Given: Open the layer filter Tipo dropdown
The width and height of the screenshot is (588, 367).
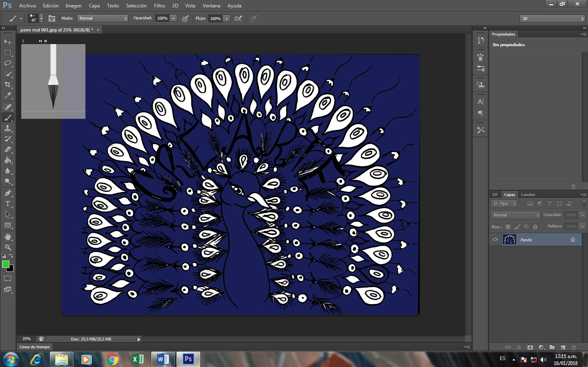Looking at the screenshot, I should (x=505, y=204).
